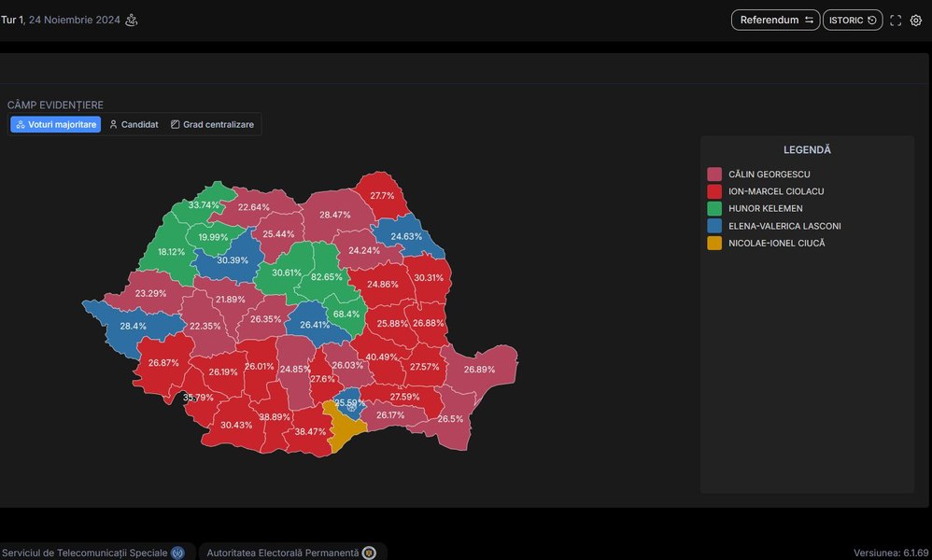Click the voting icon next to the date

point(132,21)
